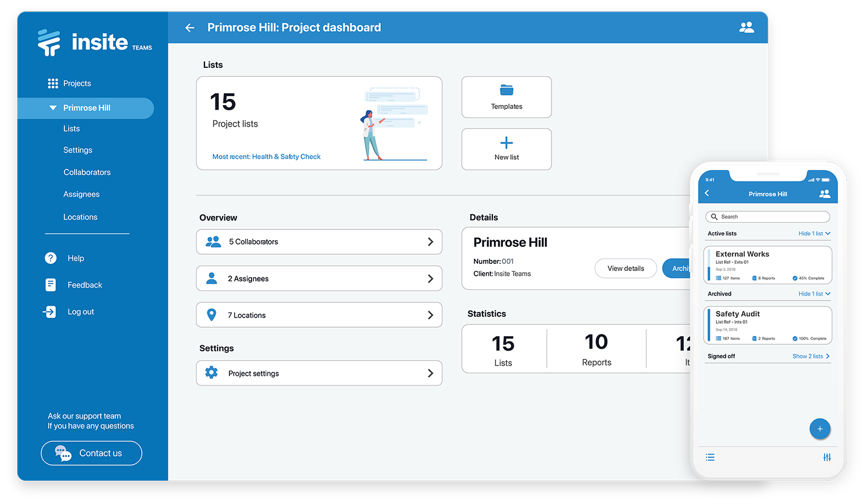Create a New list with plus tile

pos(506,149)
